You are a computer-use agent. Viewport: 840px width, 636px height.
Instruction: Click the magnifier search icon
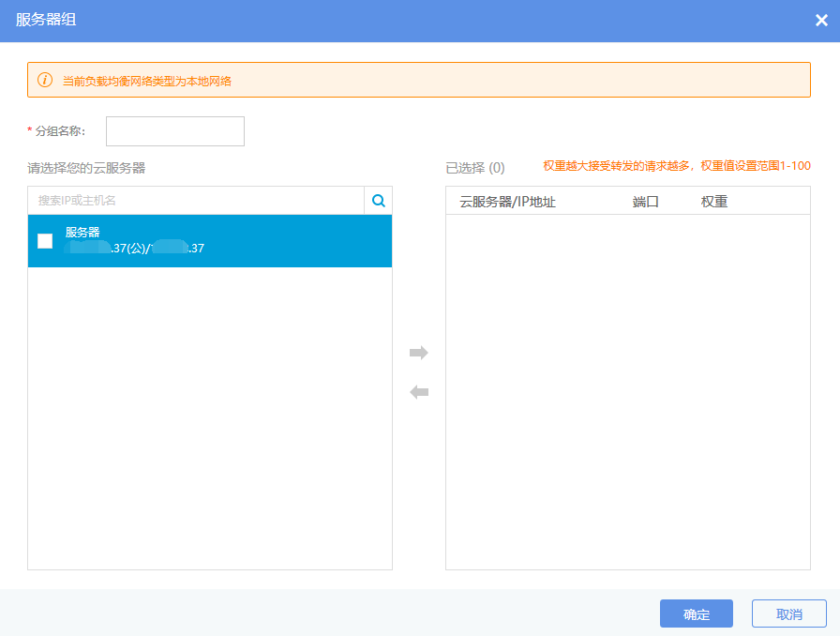point(379,201)
